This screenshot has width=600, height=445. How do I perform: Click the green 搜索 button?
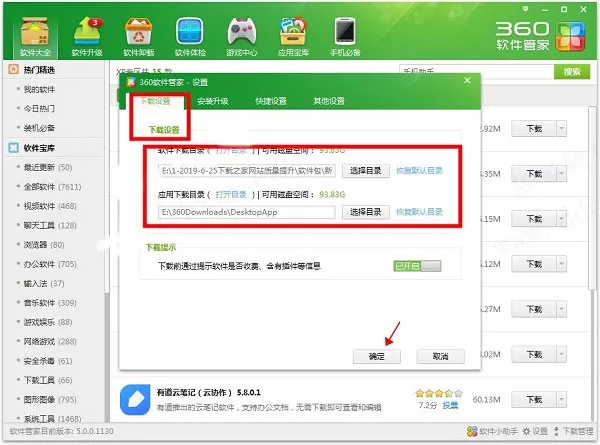(x=572, y=72)
